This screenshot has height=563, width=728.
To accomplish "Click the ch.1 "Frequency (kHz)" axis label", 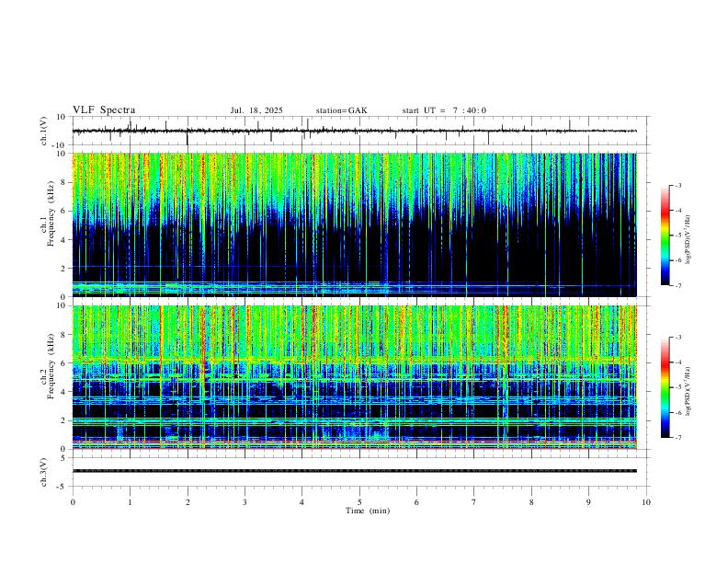I will click(x=51, y=213).
